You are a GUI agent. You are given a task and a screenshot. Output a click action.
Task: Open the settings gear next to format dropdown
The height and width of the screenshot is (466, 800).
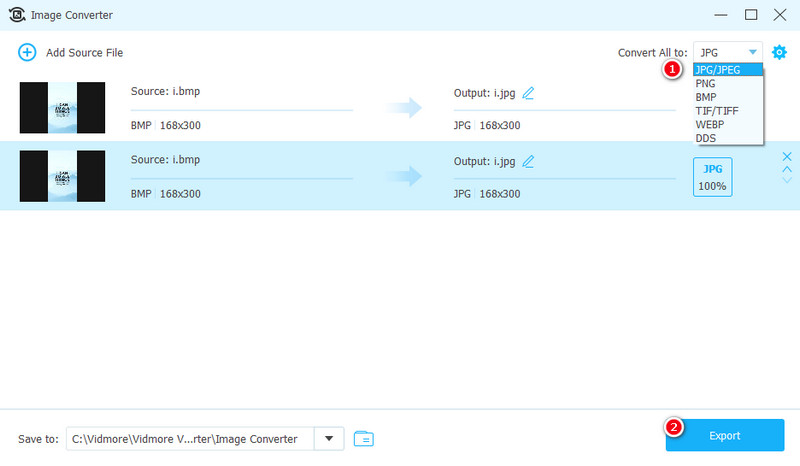coord(779,52)
